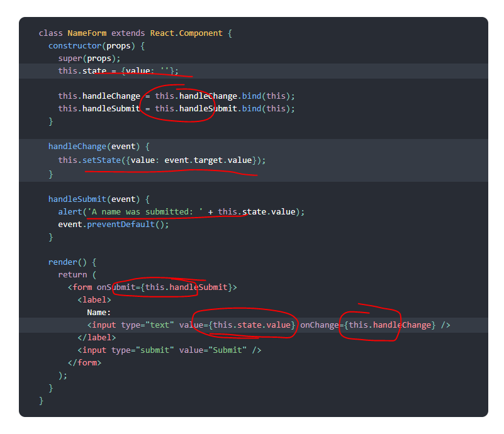Click the closing '</label>' tag
Image resolution: width=504 pixels, height=434 pixels.
click(x=96, y=338)
